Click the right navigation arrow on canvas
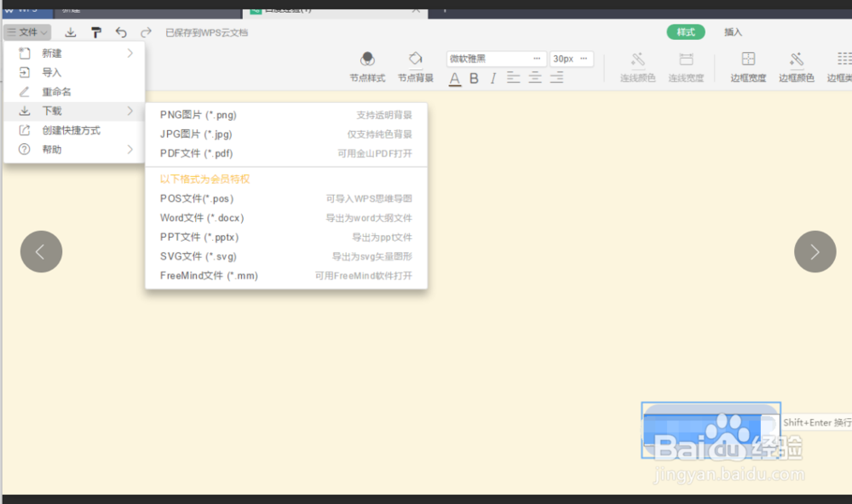The height and width of the screenshot is (504, 852). coord(815,252)
